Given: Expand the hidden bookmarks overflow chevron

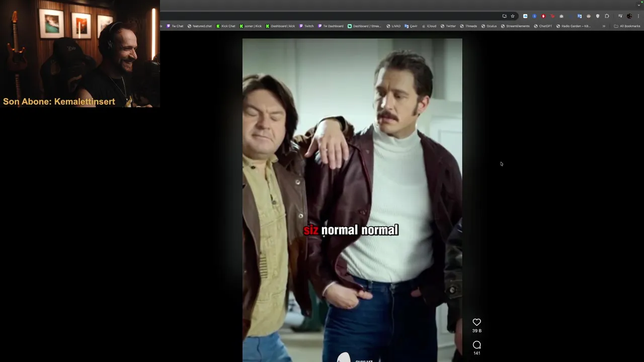Looking at the screenshot, I should coord(604,26).
